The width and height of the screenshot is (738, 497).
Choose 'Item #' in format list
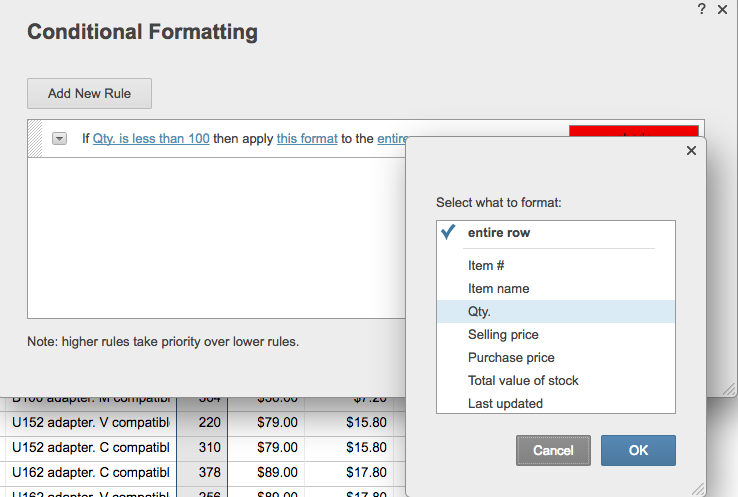pos(486,266)
